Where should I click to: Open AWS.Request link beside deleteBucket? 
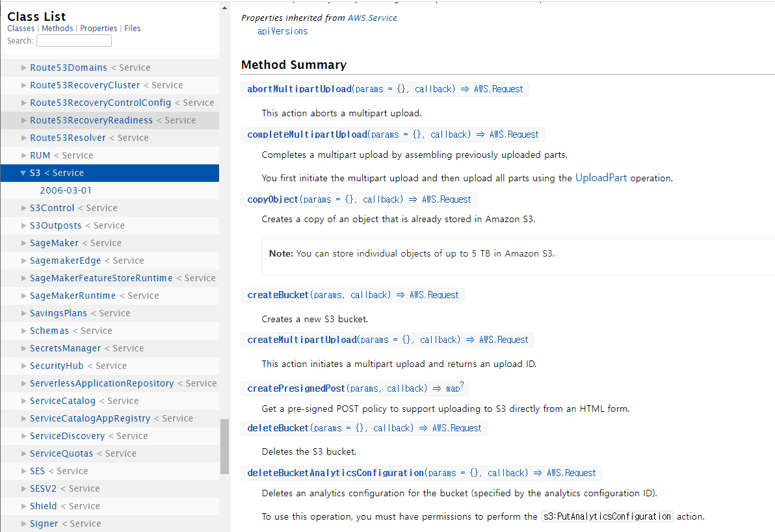(x=456, y=428)
